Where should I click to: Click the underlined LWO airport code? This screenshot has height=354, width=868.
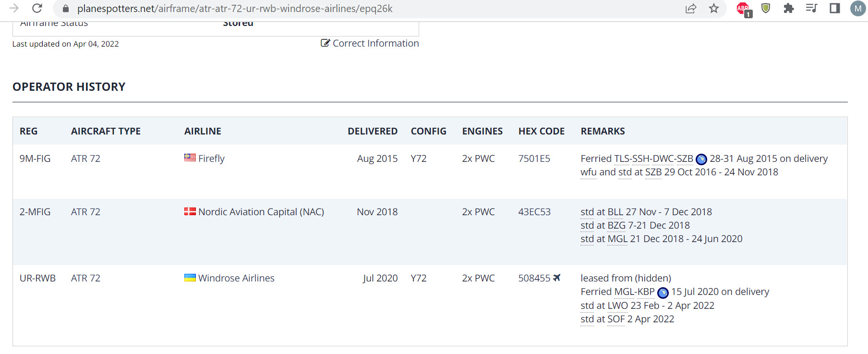(x=617, y=305)
